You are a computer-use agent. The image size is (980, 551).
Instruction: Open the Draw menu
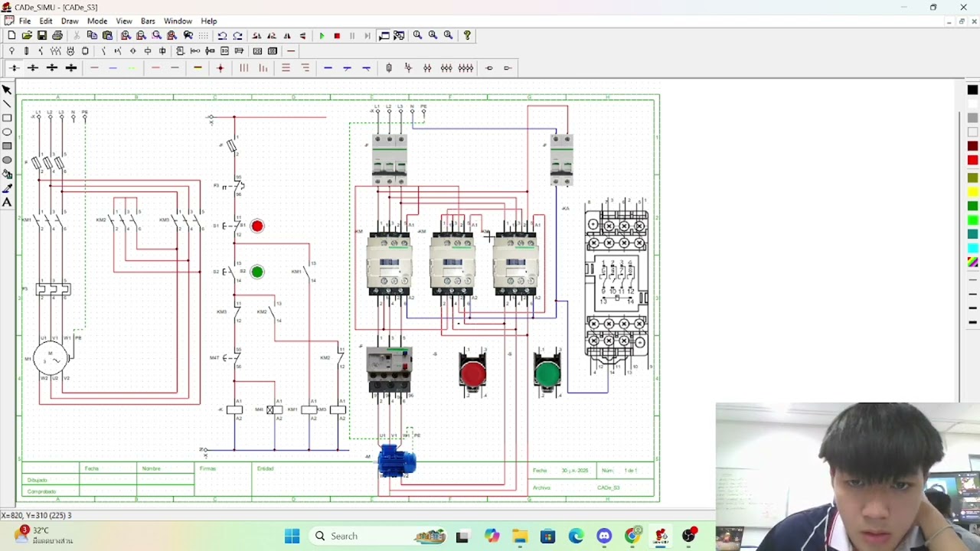point(70,21)
